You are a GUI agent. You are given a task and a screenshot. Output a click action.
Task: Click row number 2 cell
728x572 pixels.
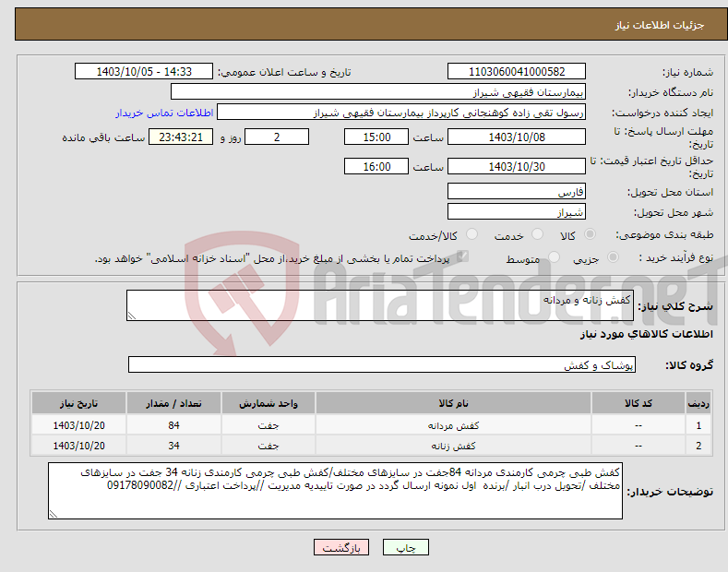[x=698, y=446]
